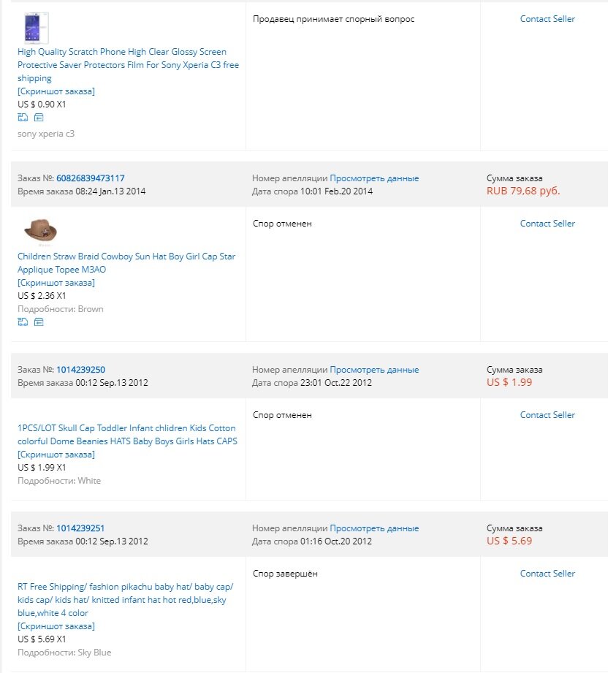Open order number 1014239251

pyautogui.click(x=80, y=528)
